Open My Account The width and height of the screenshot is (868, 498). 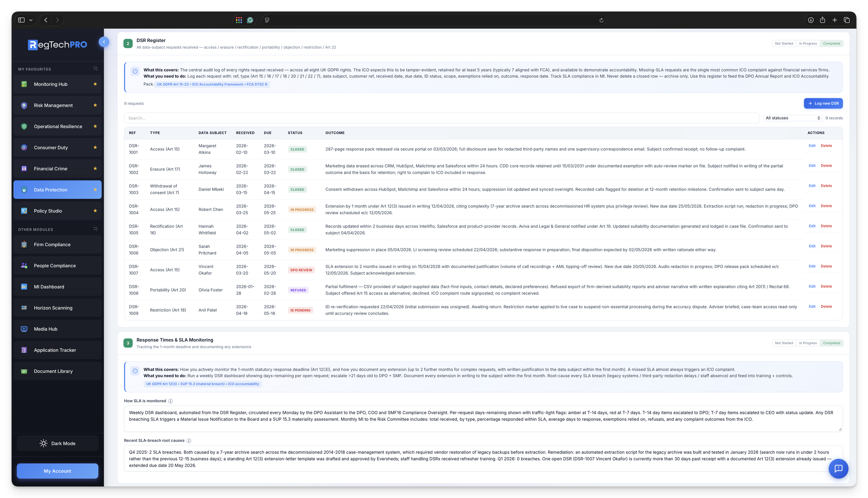click(58, 471)
